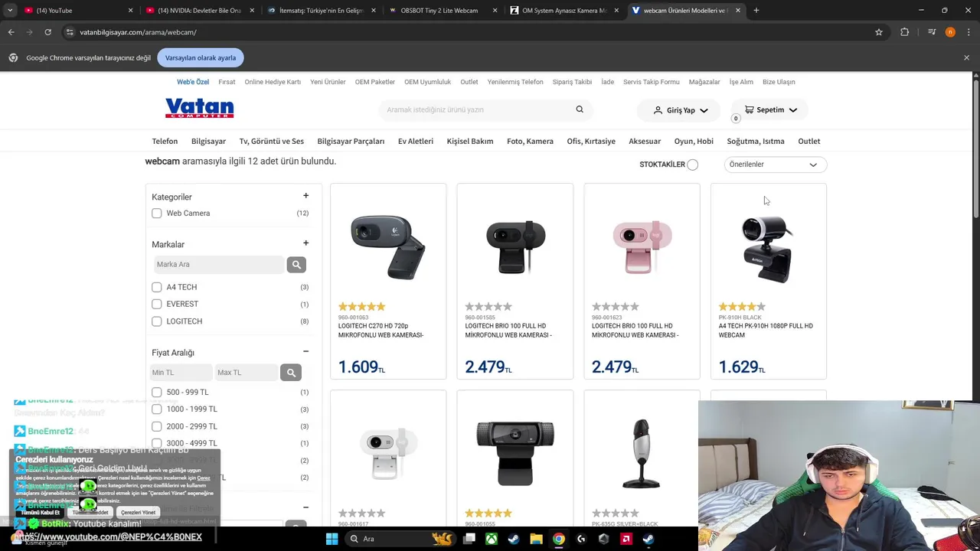
Task: Click the user icon beside Giriş Yap
Action: 658,110
